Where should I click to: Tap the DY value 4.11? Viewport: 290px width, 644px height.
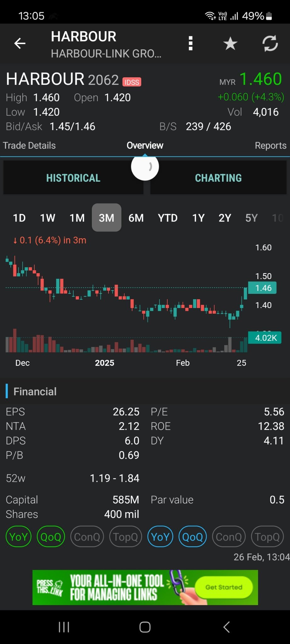coord(274,441)
